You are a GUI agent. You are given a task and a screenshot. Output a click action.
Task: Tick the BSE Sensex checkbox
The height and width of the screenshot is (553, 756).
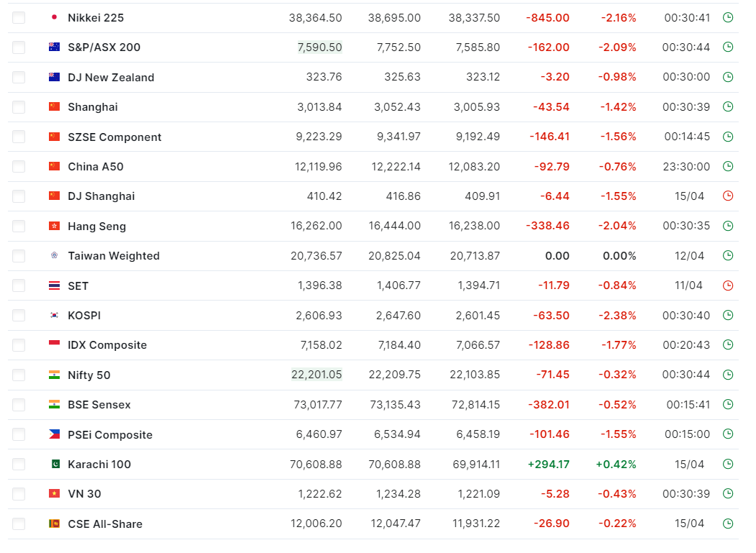coord(19,405)
